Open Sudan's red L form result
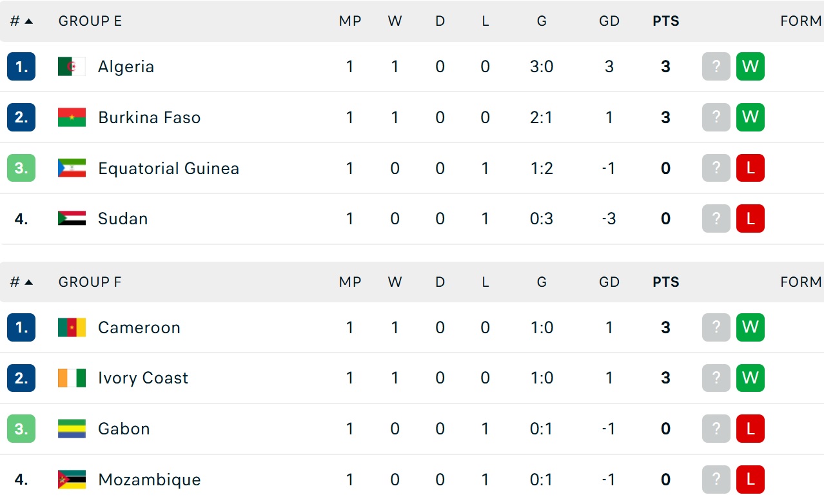The image size is (824, 504). pyautogui.click(x=750, y=218)
